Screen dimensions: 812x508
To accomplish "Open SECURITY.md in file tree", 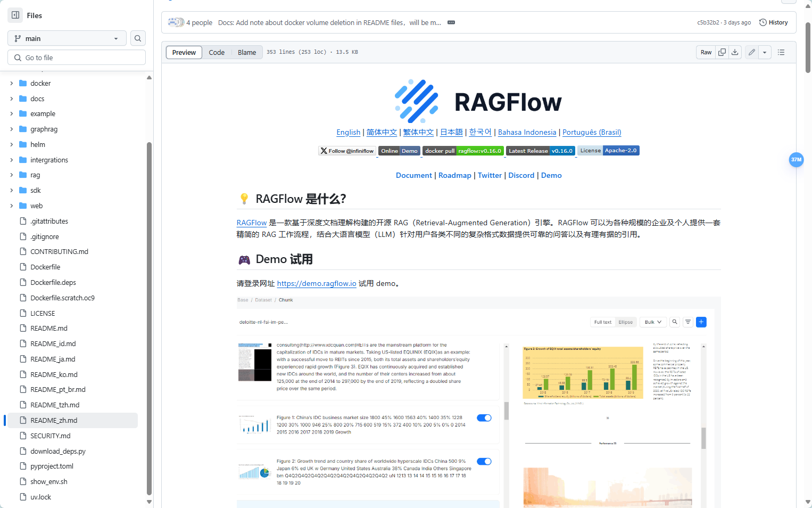I will pos(51,436).
